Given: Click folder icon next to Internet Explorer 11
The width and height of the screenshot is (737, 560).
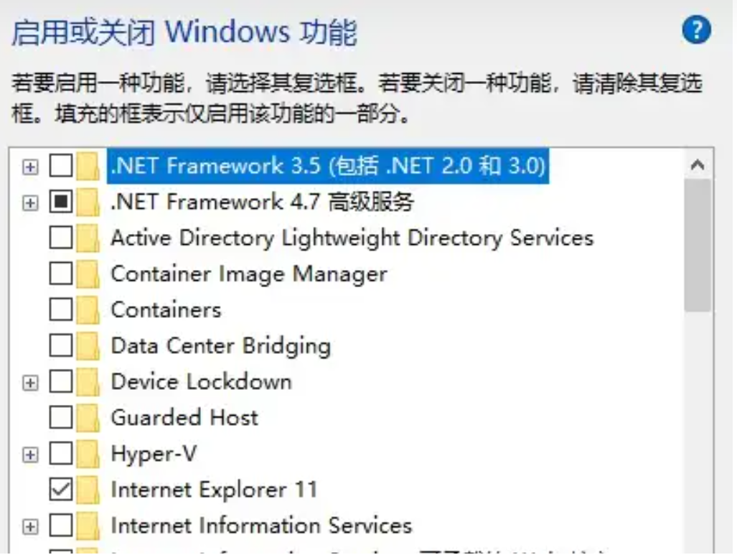Looking at the screenshot, I should tap(88, 490).
